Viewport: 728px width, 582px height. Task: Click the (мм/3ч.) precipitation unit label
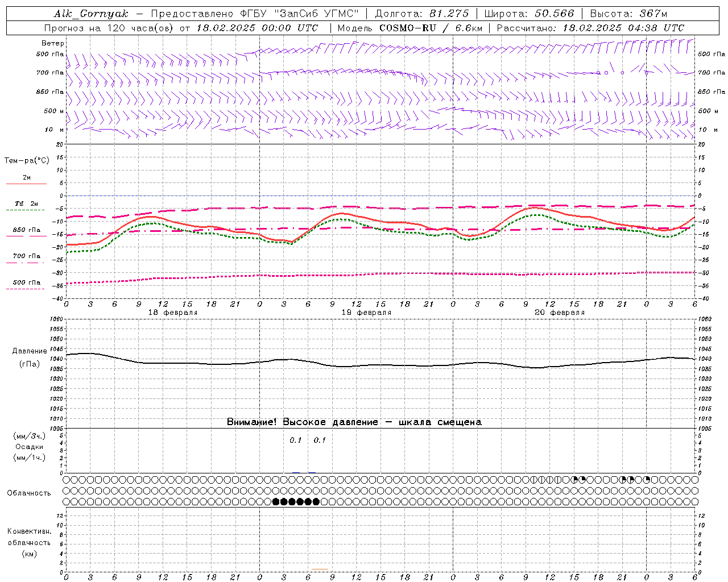pyautogui.click(x=30, y=436)
